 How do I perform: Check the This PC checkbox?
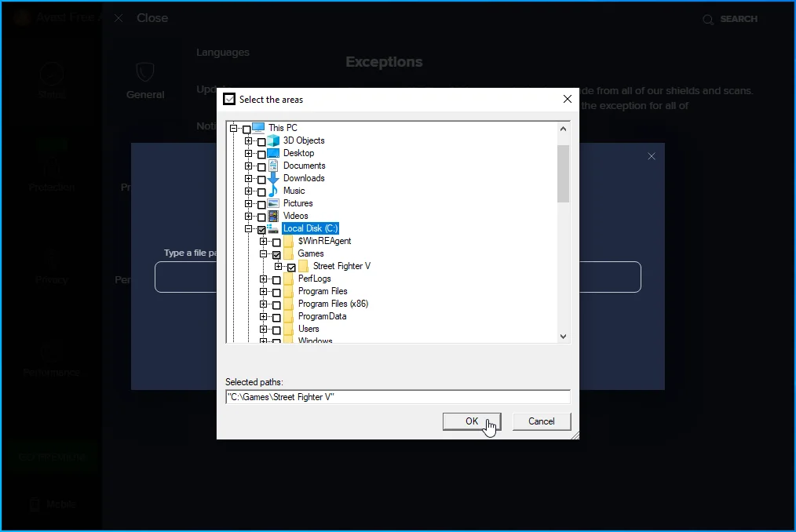coord(246,129)
